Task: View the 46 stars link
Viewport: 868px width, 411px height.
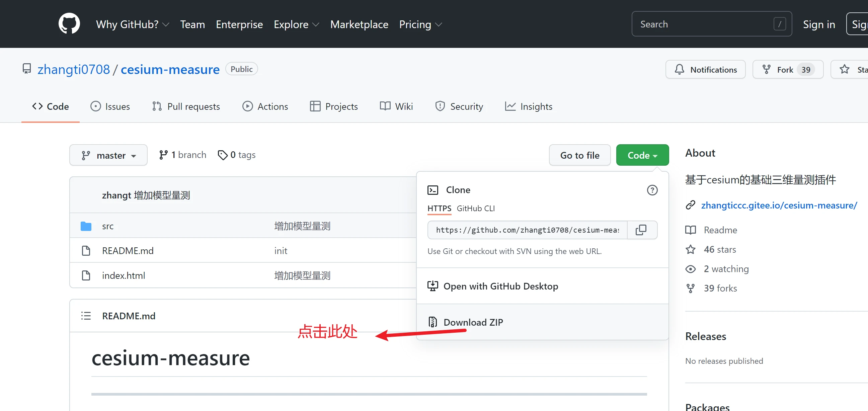Action: [720, 249]
